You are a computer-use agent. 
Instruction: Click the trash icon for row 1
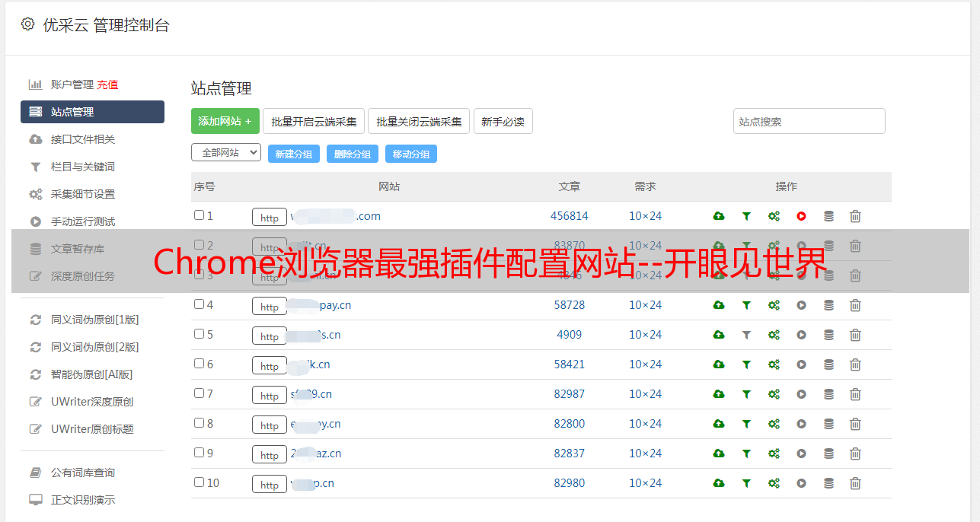pyautogui.click(x=855, y=216)
